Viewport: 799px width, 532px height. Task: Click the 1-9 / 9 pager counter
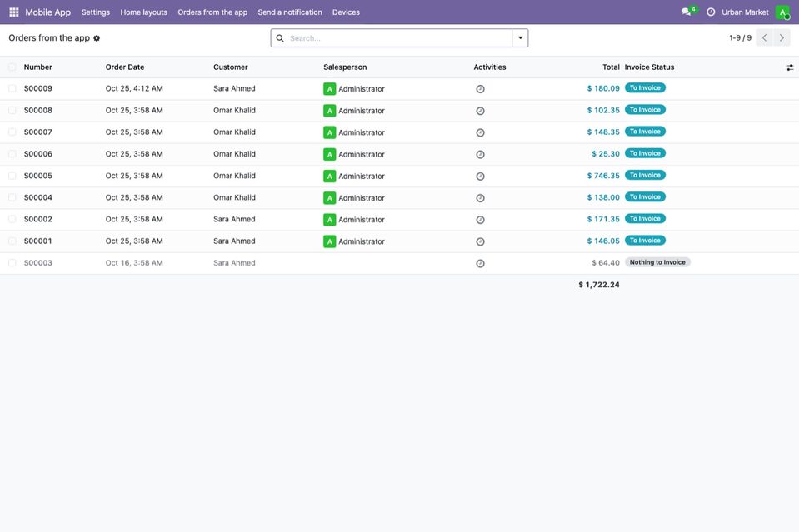click(741, 38)
